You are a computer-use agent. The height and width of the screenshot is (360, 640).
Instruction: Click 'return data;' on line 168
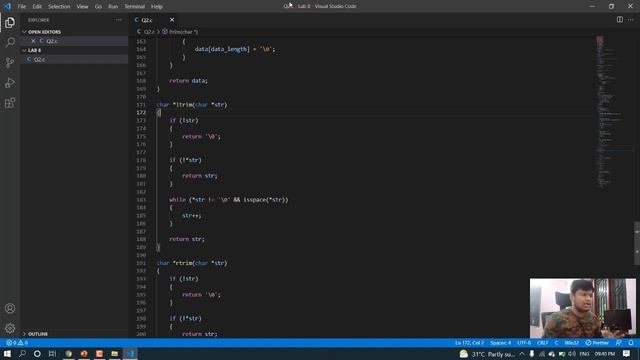coord(189,81)
